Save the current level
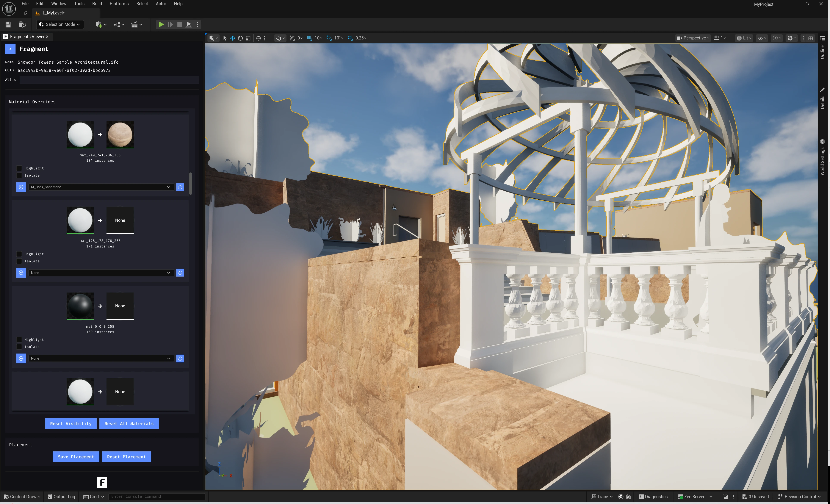This screenshot has width=830, height=504. click(x=8, y=24)
